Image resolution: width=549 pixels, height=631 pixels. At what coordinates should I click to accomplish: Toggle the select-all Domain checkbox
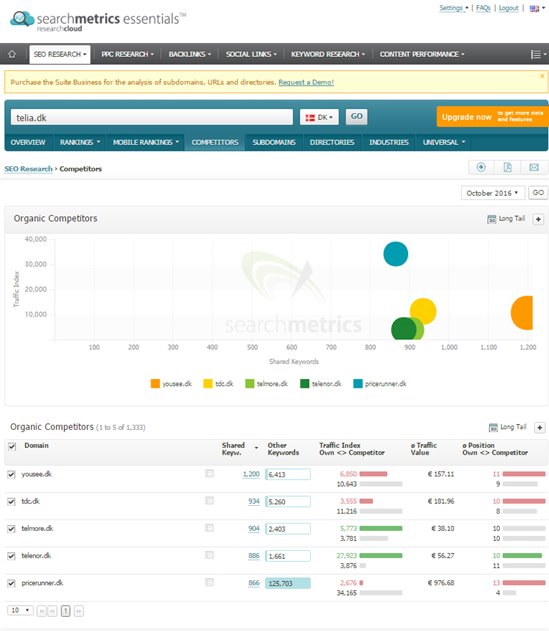(12, 446)
